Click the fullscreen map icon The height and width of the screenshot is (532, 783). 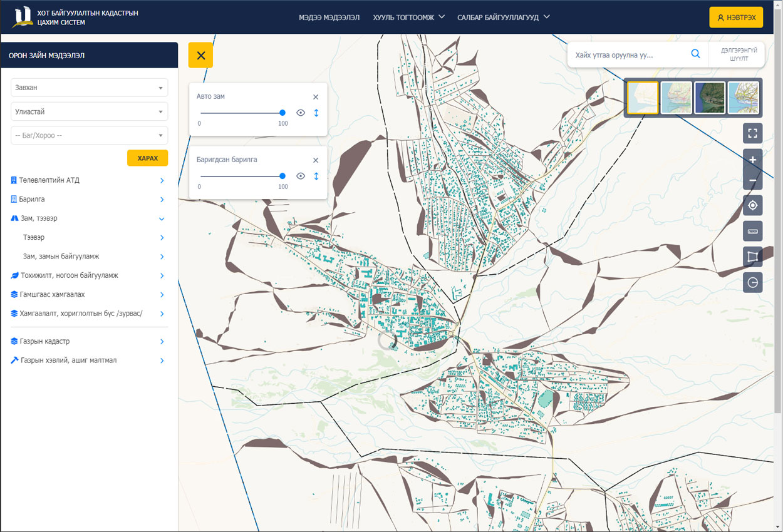(x=752, y=133)
